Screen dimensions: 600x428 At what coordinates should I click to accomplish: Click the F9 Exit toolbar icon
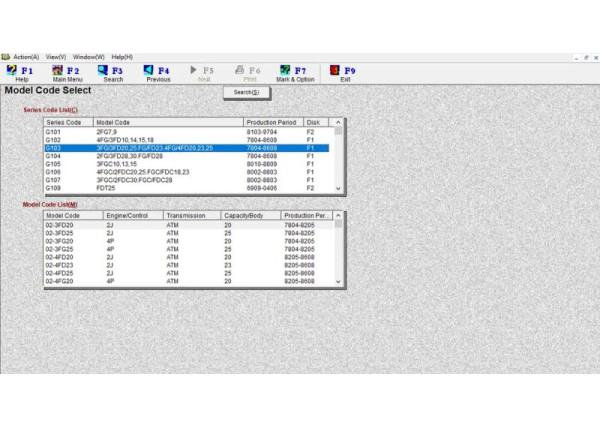click(345, 73)
